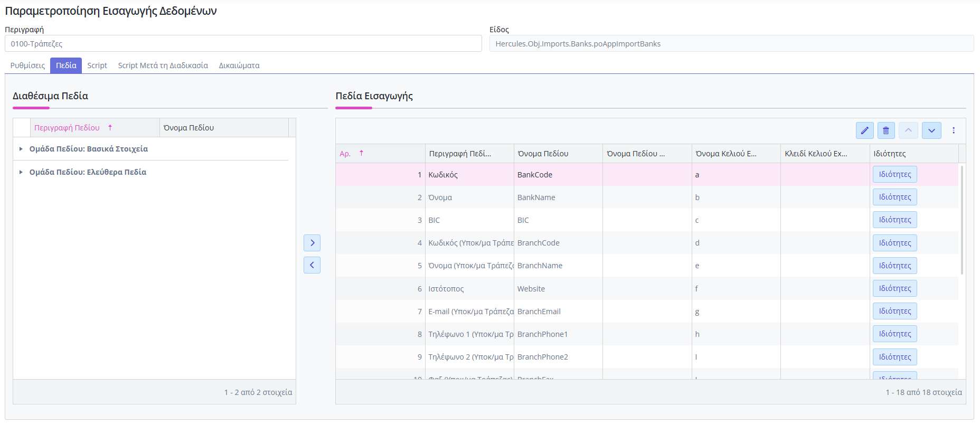Click Excel cell name 'd' in row 4
Screen dimensions: 980x424
click(736, 243)
